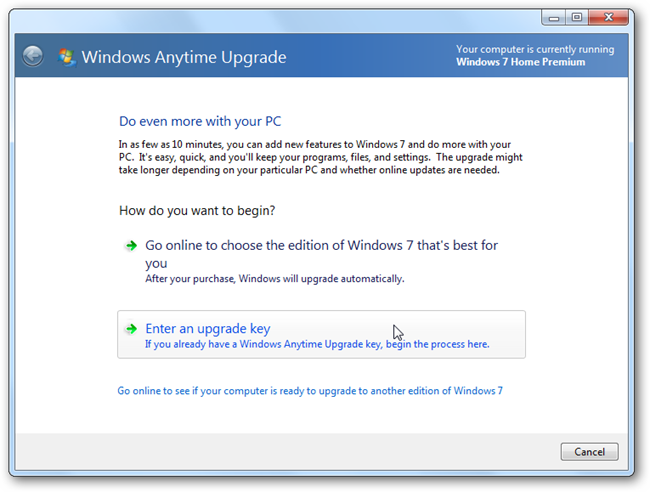Minimize the Anytime Upgrade window
This screenshot has width=650, height=492.
(x=554, y=18)
